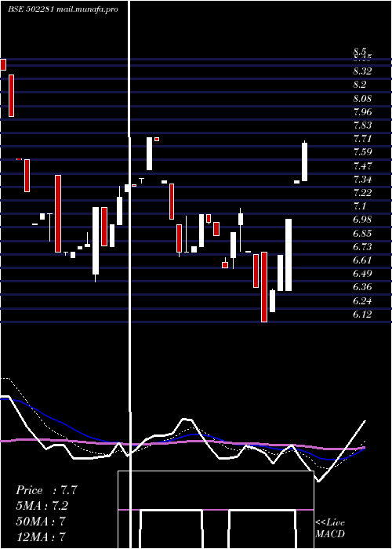392x549 pixels.
Task: Click the Price : 7.7 readout
Action: point(46,490)
